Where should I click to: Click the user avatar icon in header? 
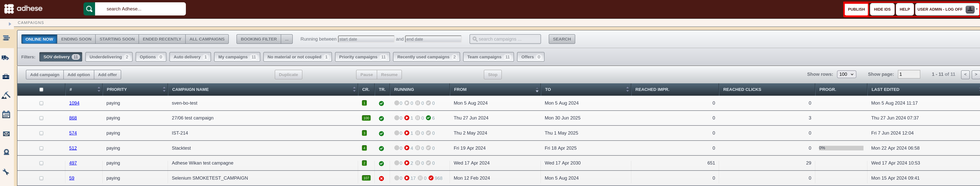tap(970, 9)
